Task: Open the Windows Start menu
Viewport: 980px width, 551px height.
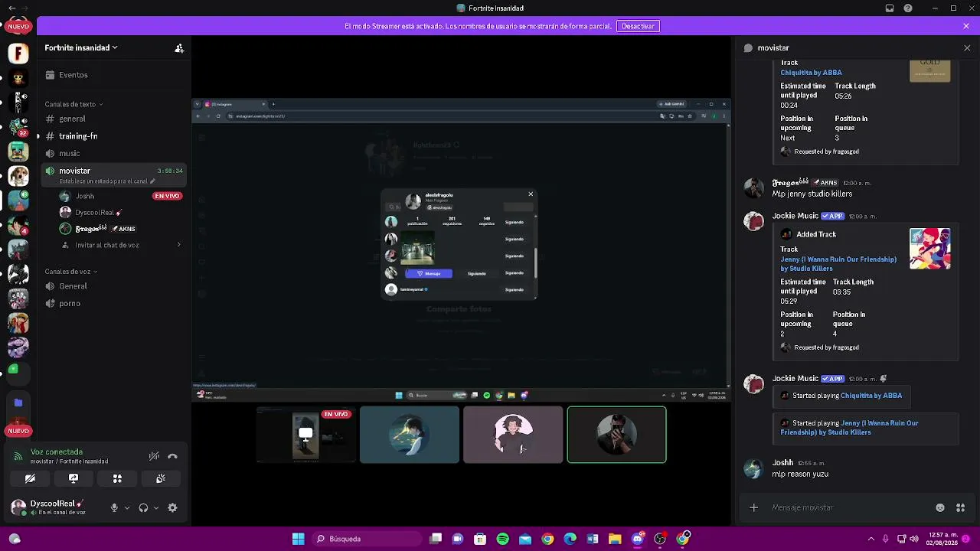Action: 298,539
